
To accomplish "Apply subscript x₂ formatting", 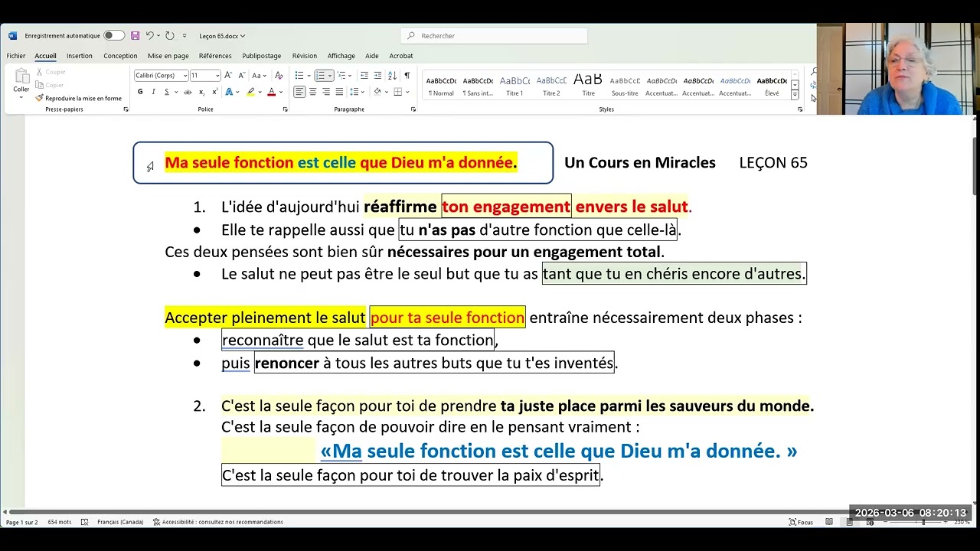I will (x=201, y=92).
